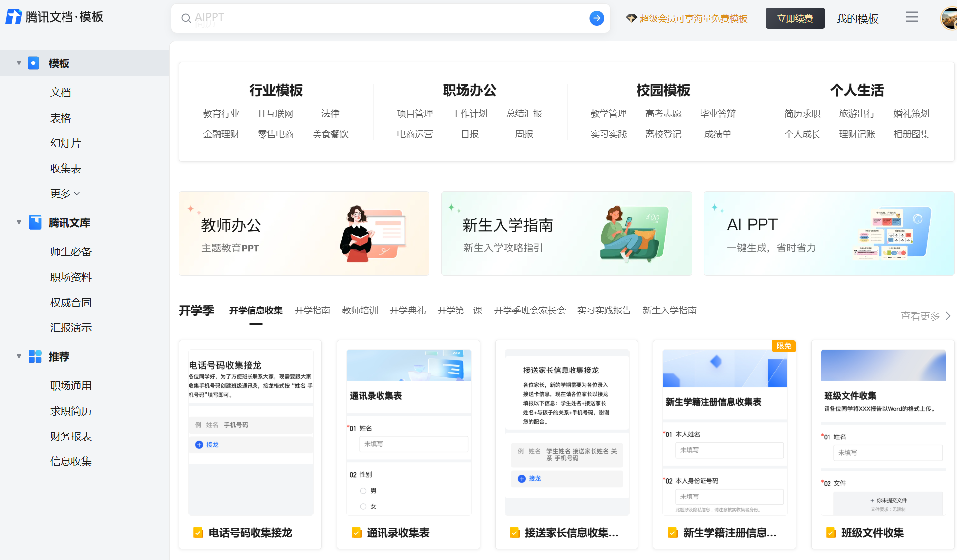Switch to the 教师培训 tab
The image size is (957, 560).
360,311
